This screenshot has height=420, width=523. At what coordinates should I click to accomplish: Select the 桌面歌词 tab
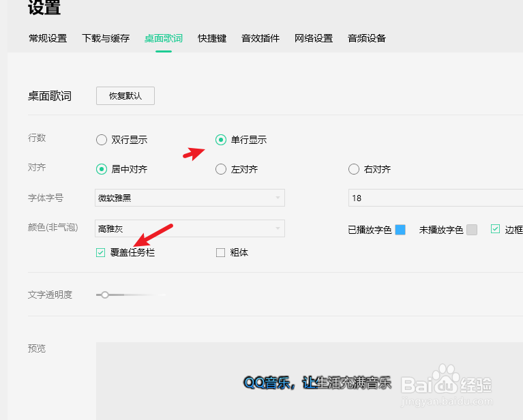(x=164, y=38)
